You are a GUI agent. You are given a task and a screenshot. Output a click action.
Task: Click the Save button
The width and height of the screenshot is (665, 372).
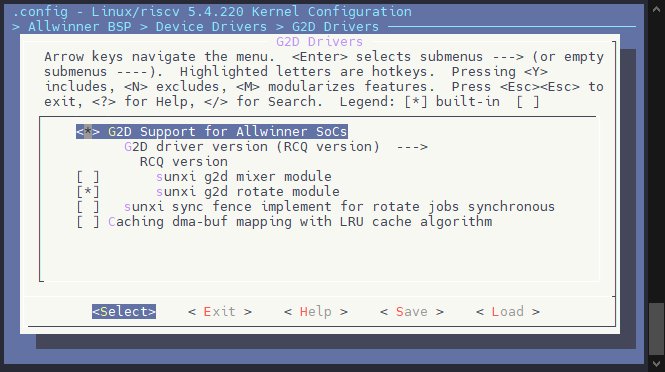click(x=411, y=311)
